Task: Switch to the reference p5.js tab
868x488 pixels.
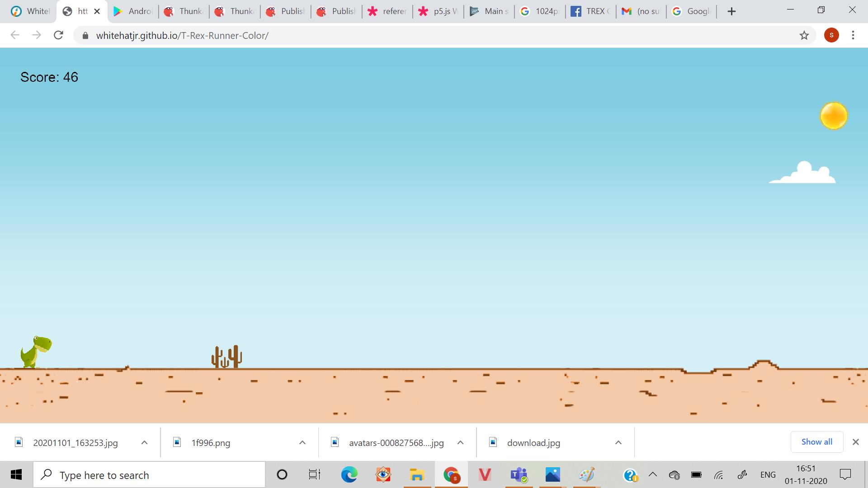Action: point(387,11)
